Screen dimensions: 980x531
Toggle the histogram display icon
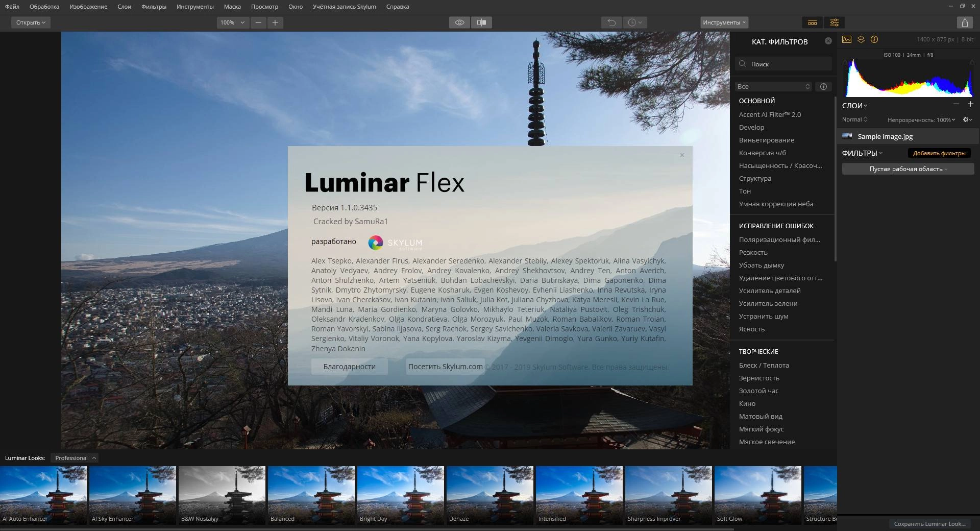tap(847, 39)
